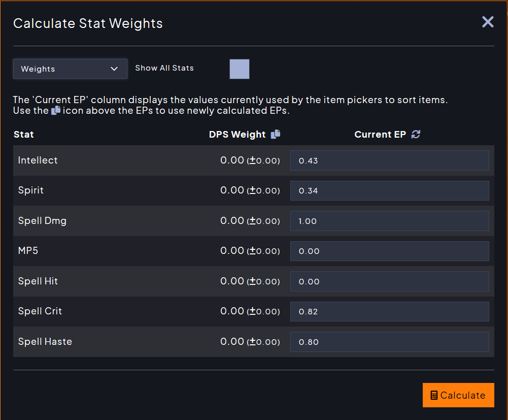This screenshot has width=508, height=420.
Task: Click the copy icon beside DPS Weight
Action: 276,134
